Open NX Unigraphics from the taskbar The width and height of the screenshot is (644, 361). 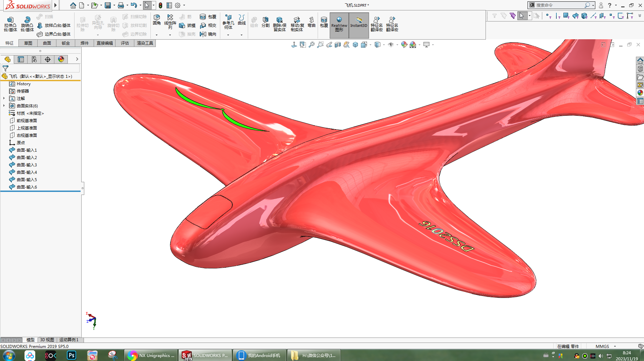click(x=151, y=355)
